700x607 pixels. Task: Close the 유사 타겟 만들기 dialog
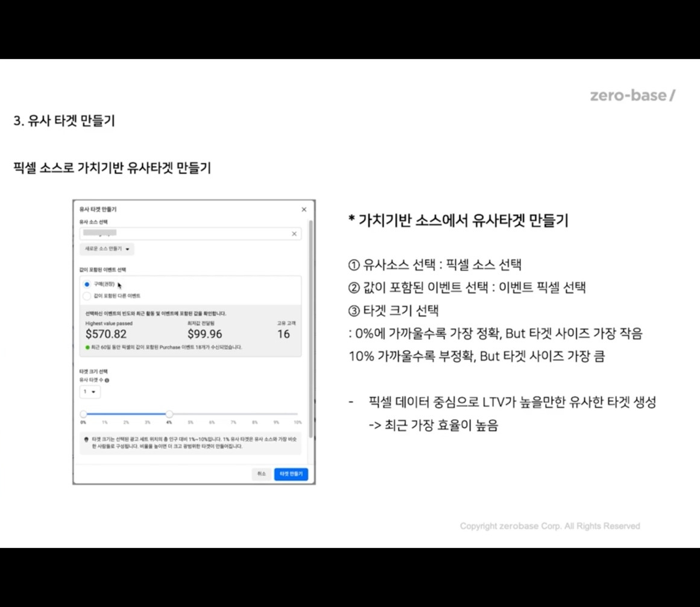(304, 209)
